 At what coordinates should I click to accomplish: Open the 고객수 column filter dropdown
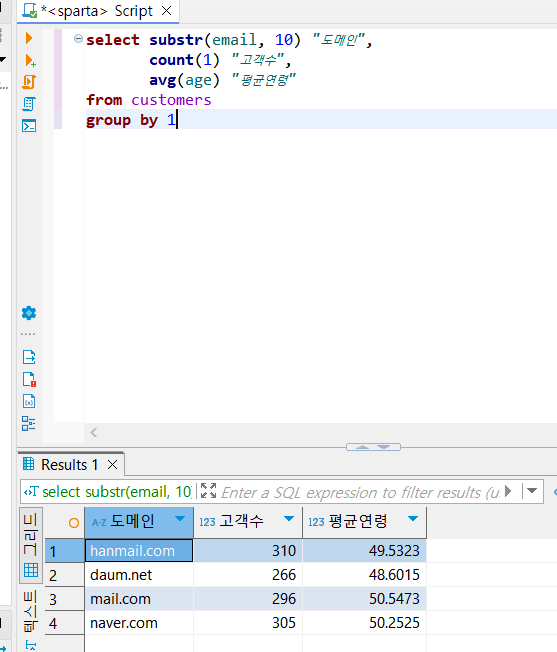(289, 519)
